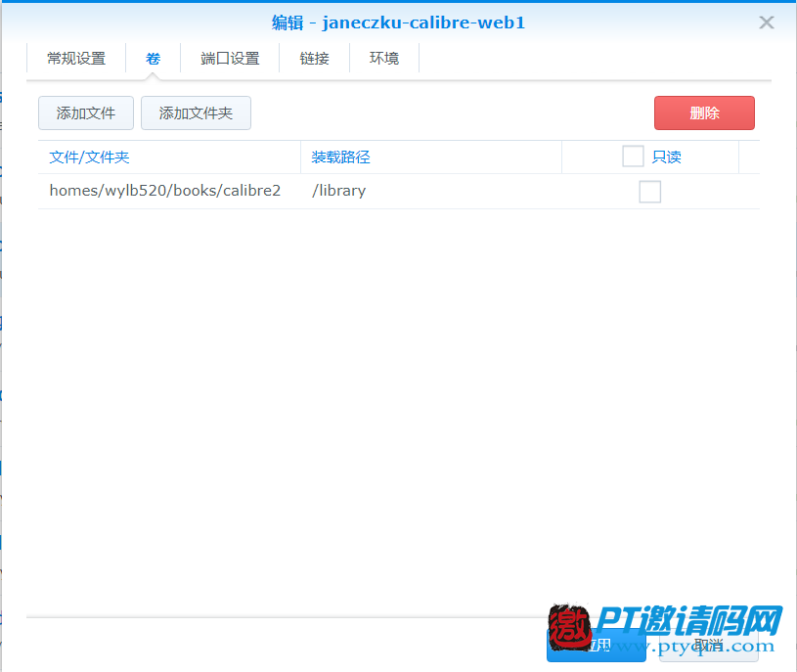Viewport: 797px width, 672px height.
Task: Click the 装载路径 column header
Action: pyautogui.click(x=431, y=157)
